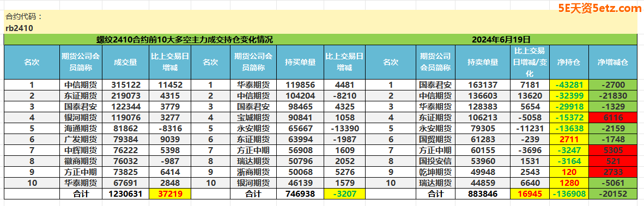Click the cell with value 4481

click(344, 85)
